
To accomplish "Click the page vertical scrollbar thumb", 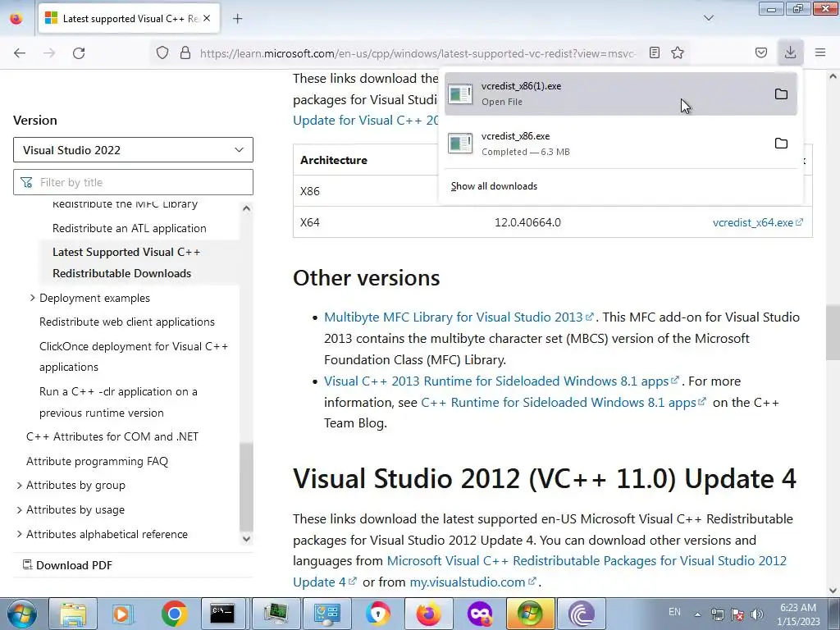I will point(833,333).
